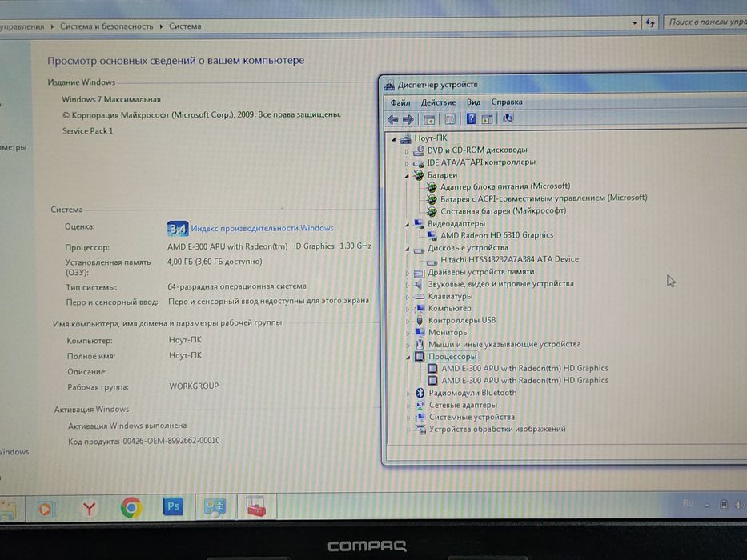Image resolution: width=747 pixels, height=560 pixels.
Task: Select the Компьютер category in device tree
Action: tap(450, 308)
